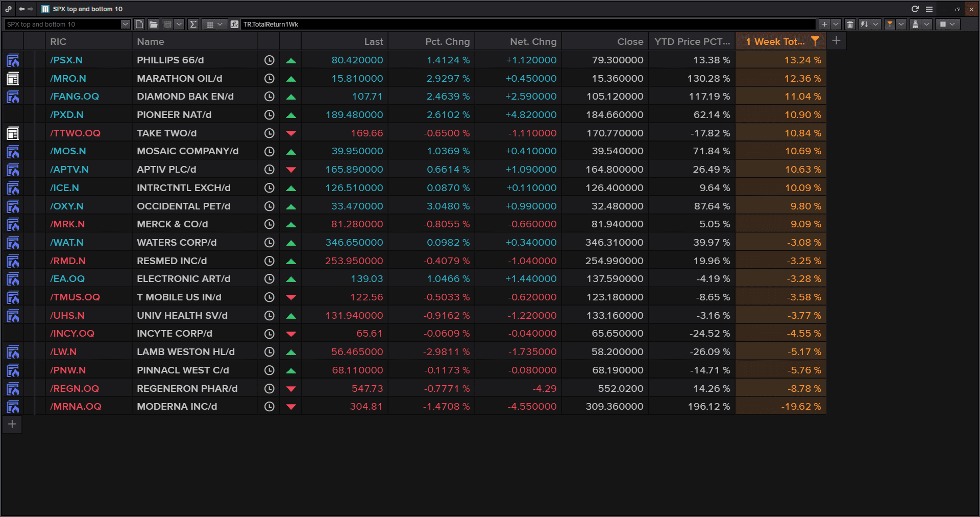The image size is (980, 517).
Task: Click YTD Price PCT column header
Action: point(692,42)
